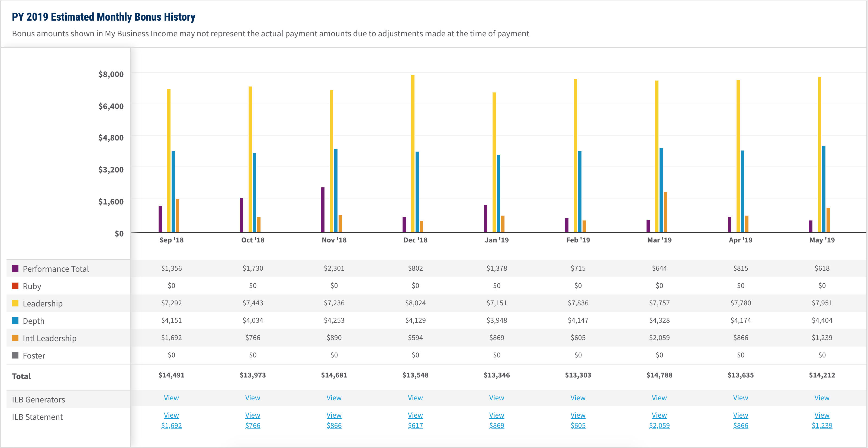This screenshot has height=448, width=868.
Task: Click the $1,692 ILB Statement amount link
Action: point(171,425)
